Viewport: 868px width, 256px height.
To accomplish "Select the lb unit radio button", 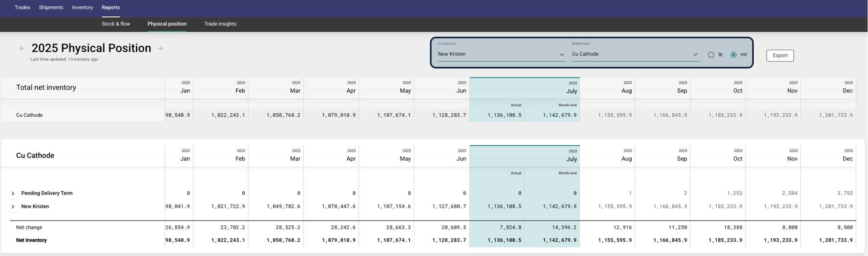I will coord(711,55).
